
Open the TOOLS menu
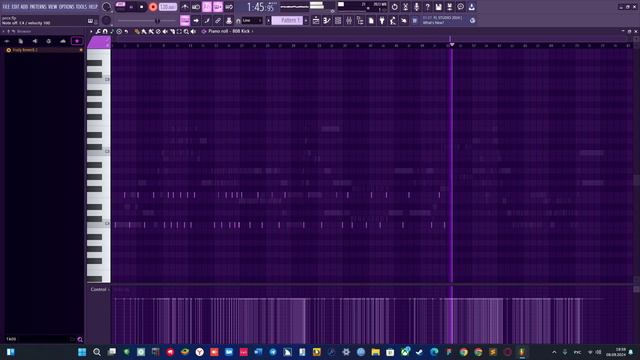tap(81, 7)
